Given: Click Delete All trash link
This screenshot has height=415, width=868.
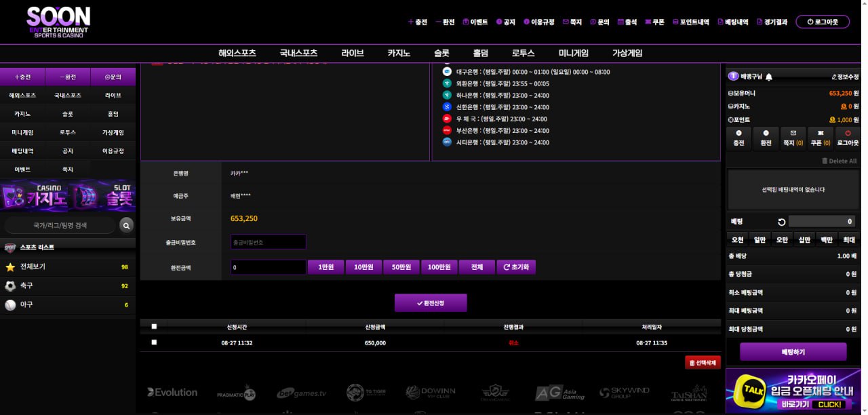Looking at the screenshot, I should point(839,161).
